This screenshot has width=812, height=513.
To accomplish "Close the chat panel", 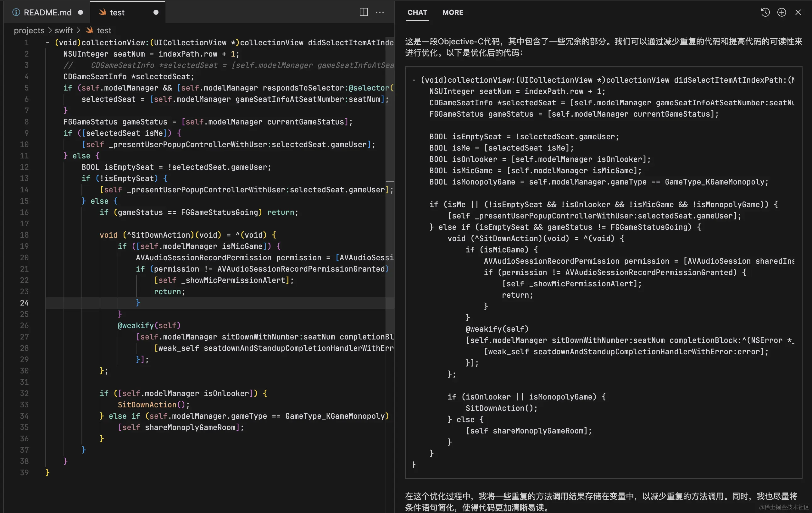I will 798,13.
